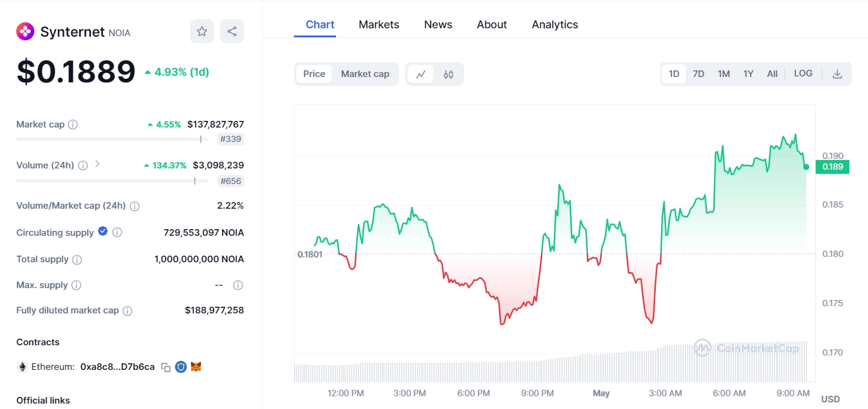The image size is (868, 409).
Task: Click the Market cap rank progress bar
Action: click(x=111, y=139)
